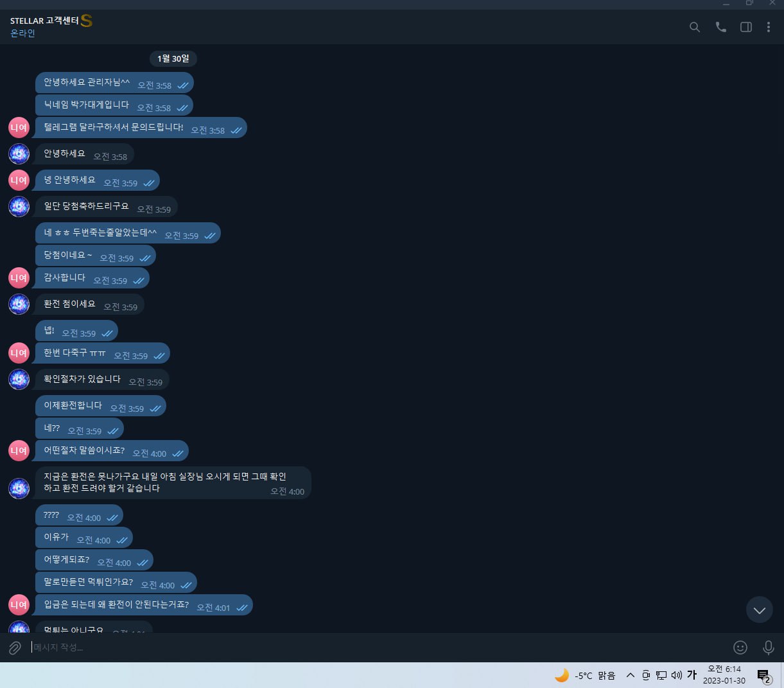Screen dimensions: 784x688
Task: Open the taskbar clock showing 오전 6:14
Action: point(724,675)
